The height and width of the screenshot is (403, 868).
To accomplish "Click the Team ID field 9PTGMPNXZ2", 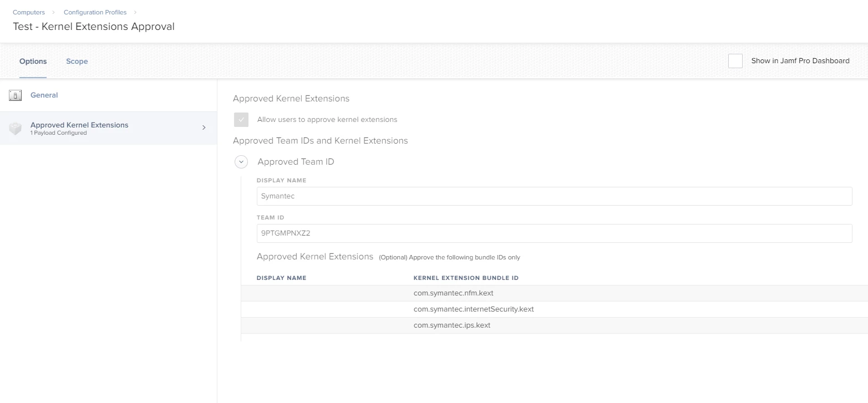I will [x=554, y=233].
